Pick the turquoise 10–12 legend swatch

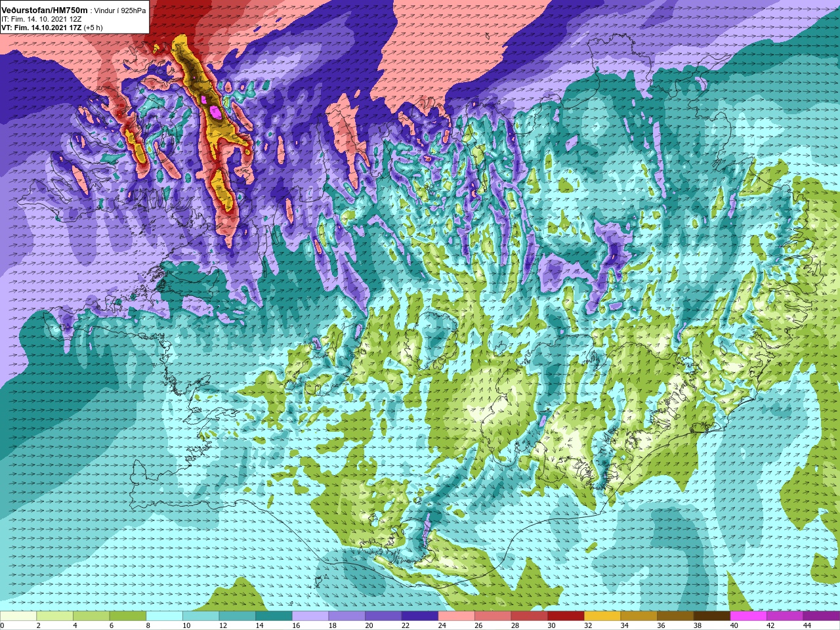click(201, 616)
